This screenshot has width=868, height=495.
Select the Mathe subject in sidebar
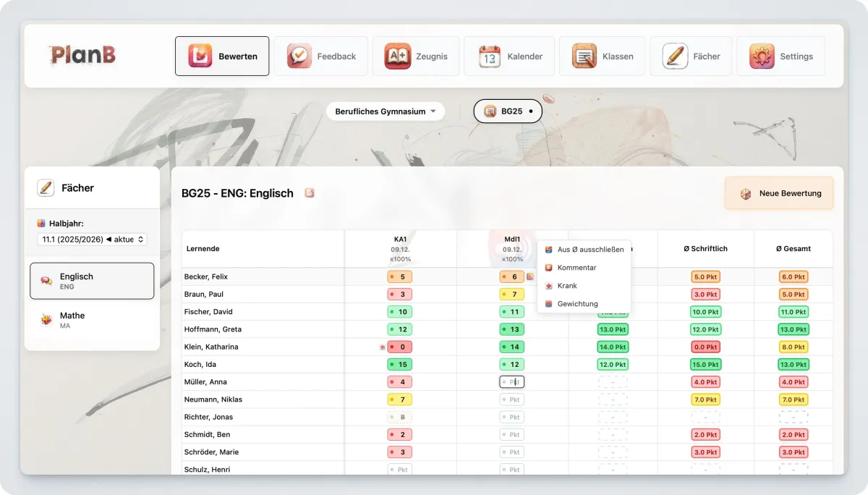pyautogui.click(x=92, y=320)
